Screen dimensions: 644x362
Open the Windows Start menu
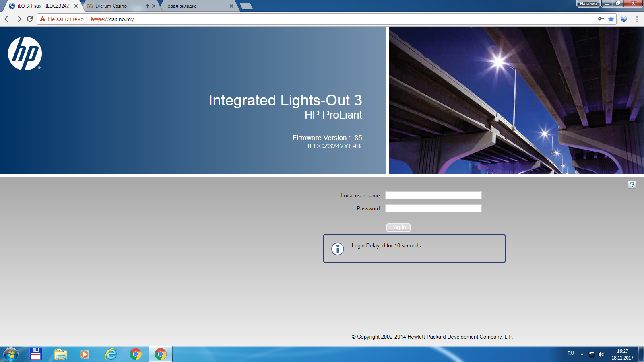[x=11, y=354]
